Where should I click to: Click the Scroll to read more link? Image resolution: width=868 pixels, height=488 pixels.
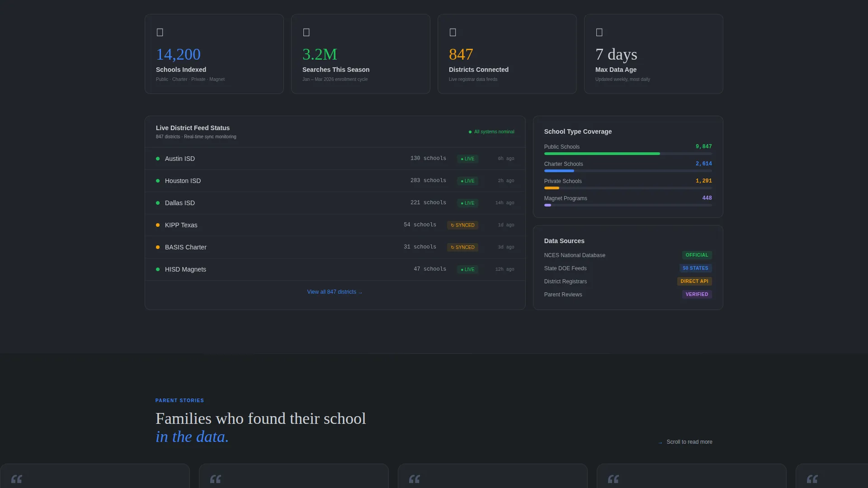click(x=685, y=442)
